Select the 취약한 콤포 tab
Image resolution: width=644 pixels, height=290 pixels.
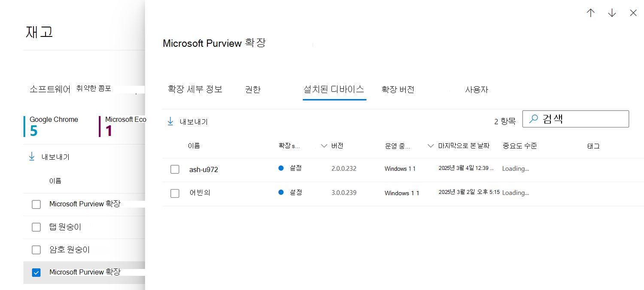click(94, 88)
